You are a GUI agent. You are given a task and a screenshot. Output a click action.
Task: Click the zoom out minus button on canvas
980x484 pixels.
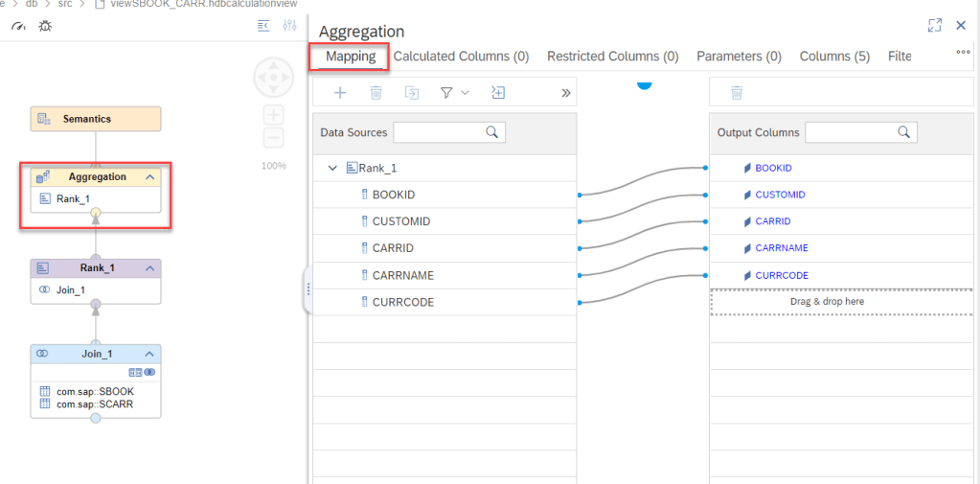(x=273, y=138)
